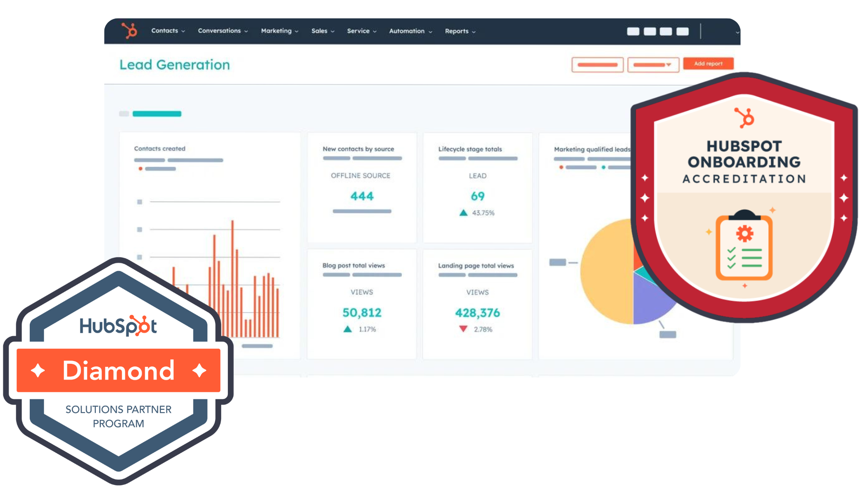
Task: Open the orange-outlined dropdown beside Add report
Action: [x=653, y=65]
